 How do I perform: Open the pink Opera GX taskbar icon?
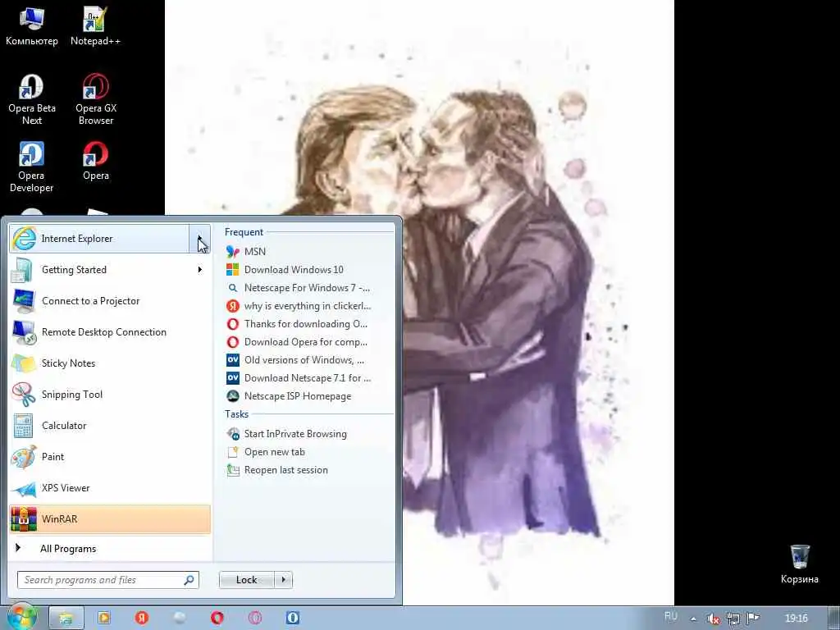[x=255, y=619]
